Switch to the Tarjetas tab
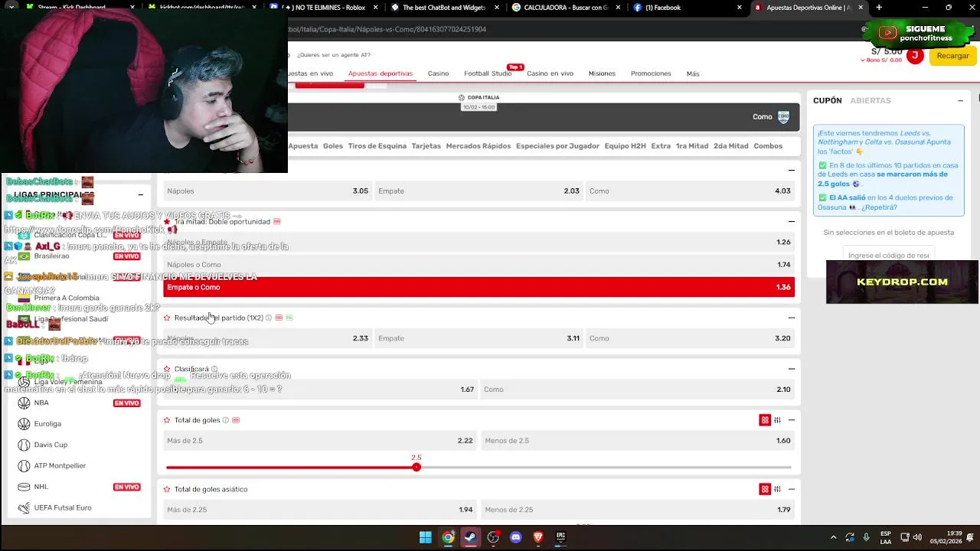Viewport: 980px width, 551px height. coord(426,146)
